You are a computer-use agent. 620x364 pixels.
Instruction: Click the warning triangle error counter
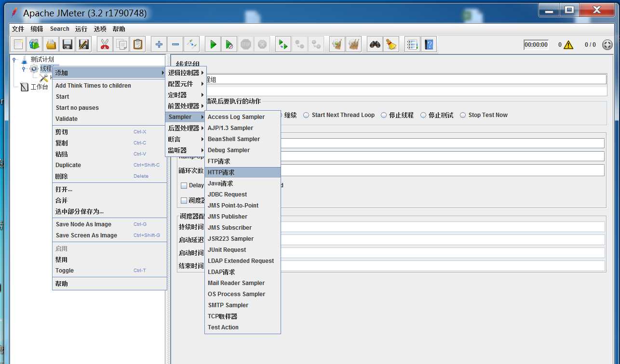pyautogui.click(x=568, y=45)
